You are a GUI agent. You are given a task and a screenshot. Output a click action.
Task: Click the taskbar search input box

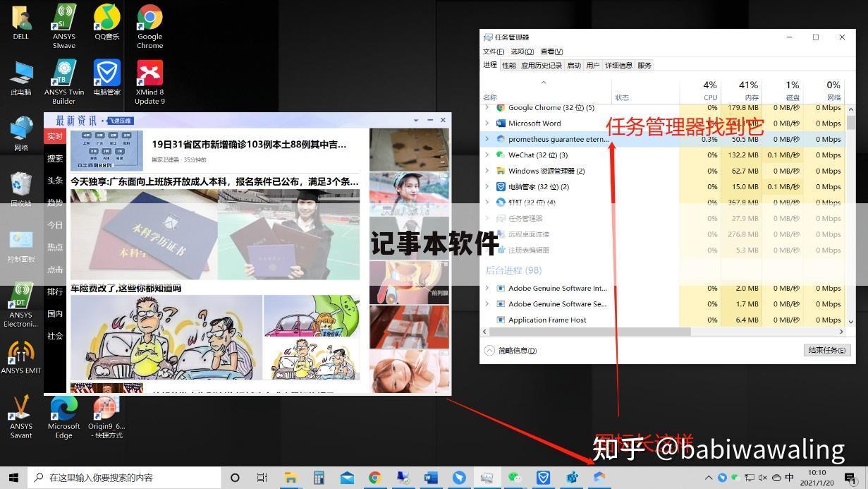pos(126,478)
